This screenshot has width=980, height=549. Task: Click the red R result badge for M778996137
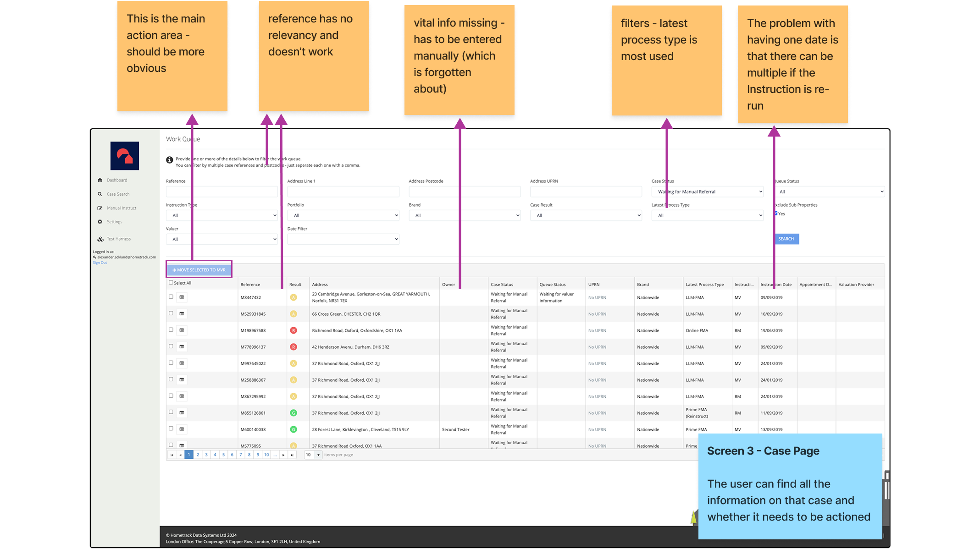click(x=293, y=347)
